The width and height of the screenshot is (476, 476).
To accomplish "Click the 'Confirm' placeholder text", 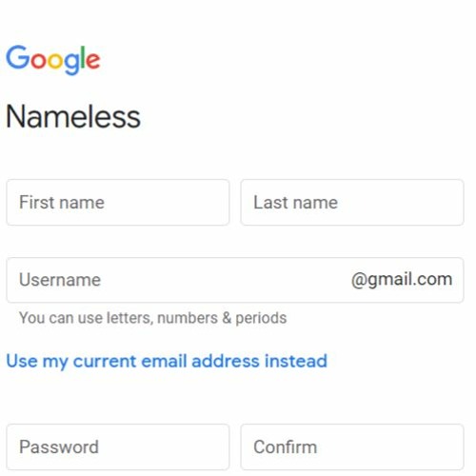I will pos(286,446).
